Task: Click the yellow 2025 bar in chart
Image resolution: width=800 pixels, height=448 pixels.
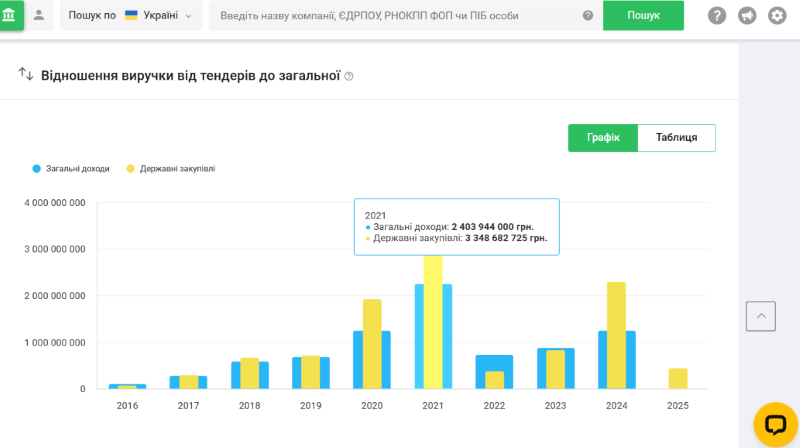Action: coord(678,378)
